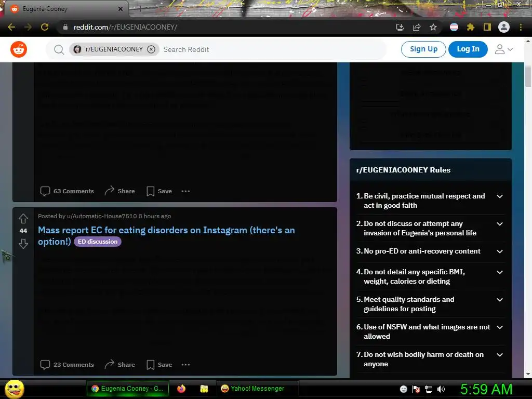Click the search magnifier icon
The image size is (532, 399).
click(59, 49)
